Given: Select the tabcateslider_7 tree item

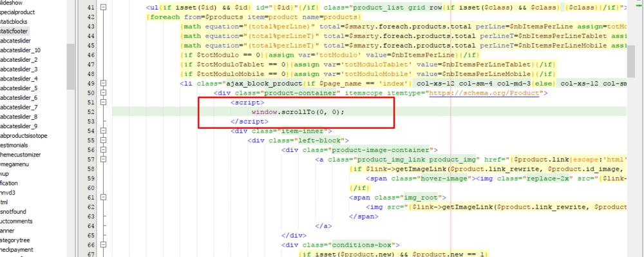Looking at the screenshot, I should (19, 107).
